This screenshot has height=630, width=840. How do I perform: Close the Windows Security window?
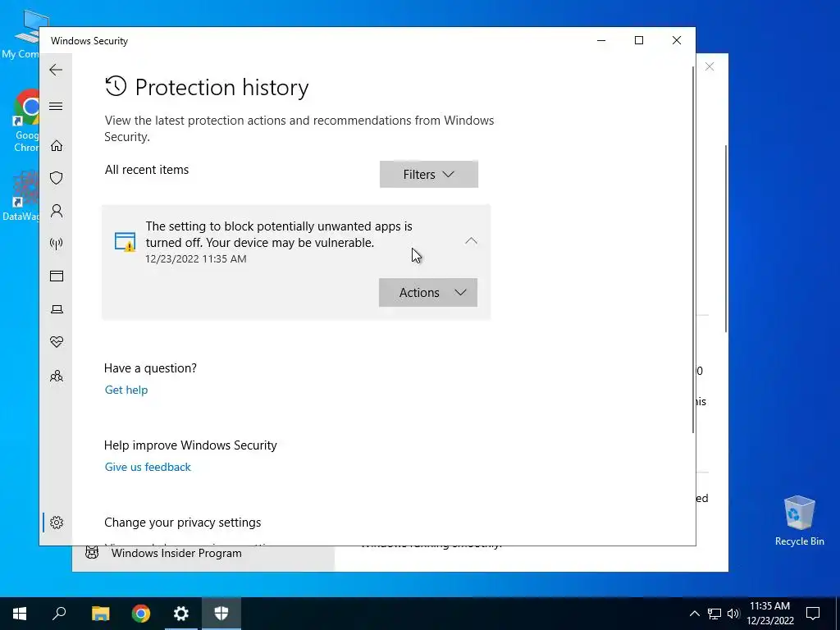pyautogui.click(x=677, y=40)
